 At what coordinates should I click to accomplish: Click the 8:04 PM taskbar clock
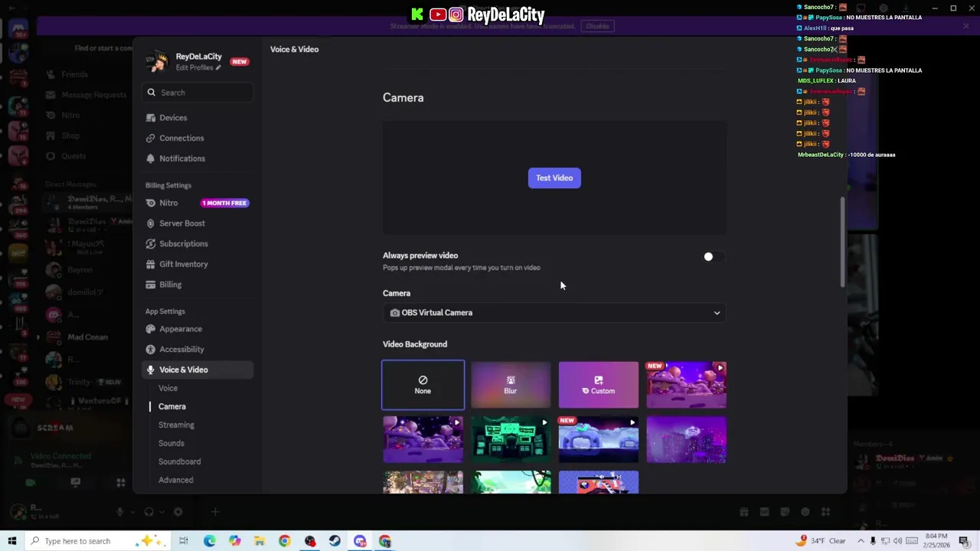936,541
